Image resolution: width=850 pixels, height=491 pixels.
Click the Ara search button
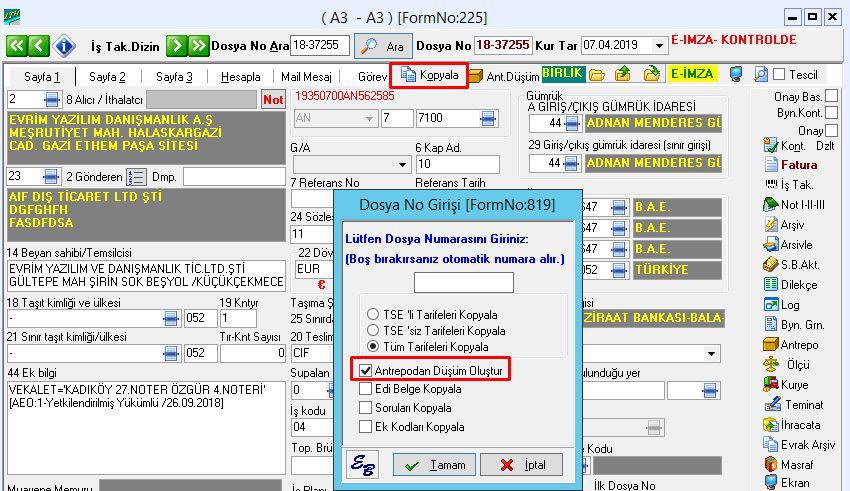(x=382, y=46)
